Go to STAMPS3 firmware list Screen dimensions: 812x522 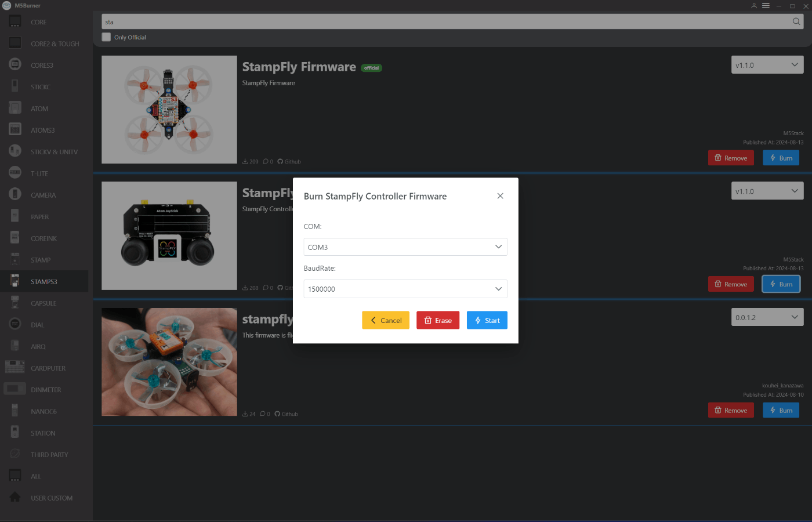(x=44, y=281)
